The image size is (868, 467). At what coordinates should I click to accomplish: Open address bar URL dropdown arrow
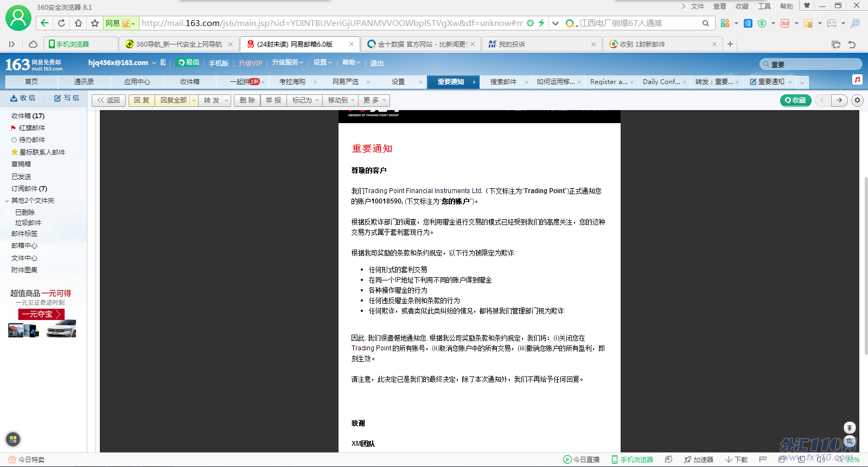[x=555, y=23]
